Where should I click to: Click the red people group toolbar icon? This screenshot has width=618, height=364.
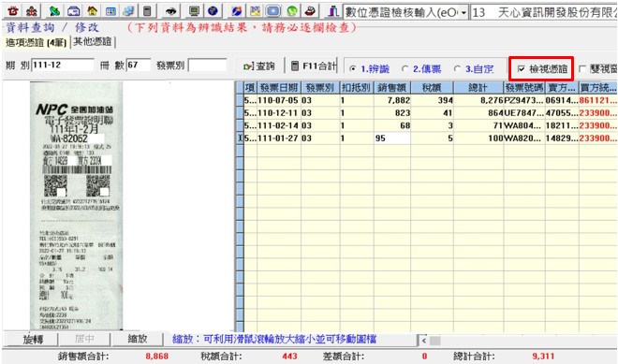pos(32,11)
